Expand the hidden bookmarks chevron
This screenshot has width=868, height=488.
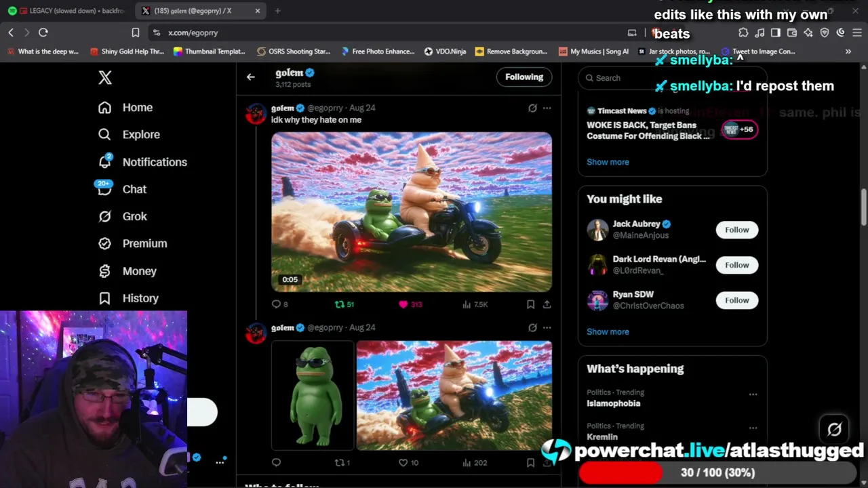click(x=848, y=52)
